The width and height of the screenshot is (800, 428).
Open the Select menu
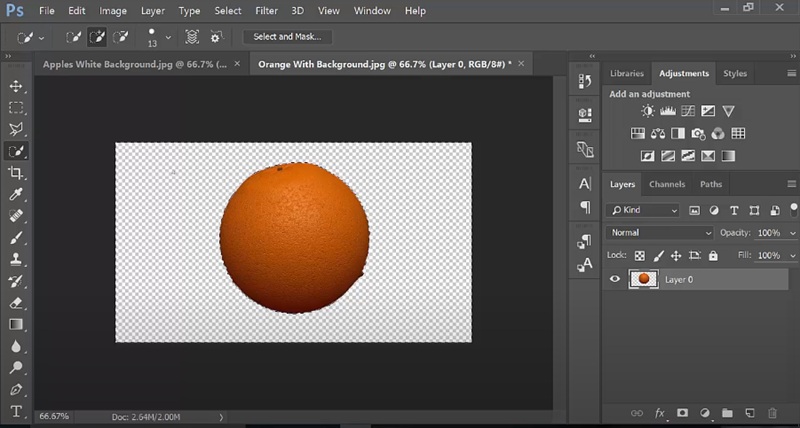228,11
